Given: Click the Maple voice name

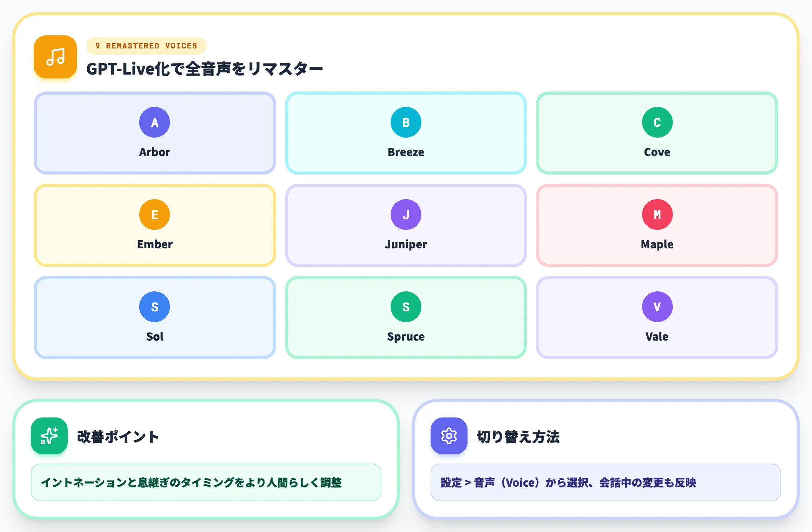Looking at the screenshot, I should [x=657, y=244].
